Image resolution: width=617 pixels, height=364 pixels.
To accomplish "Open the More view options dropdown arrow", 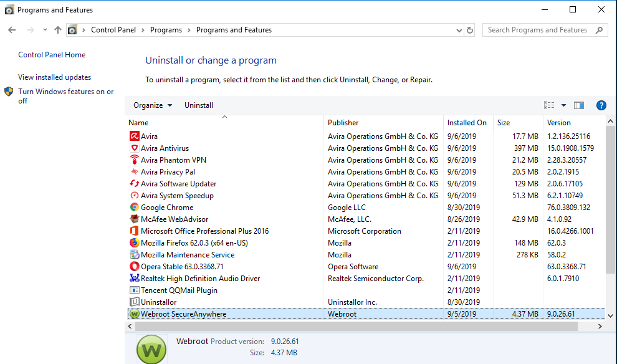I will pos(563,105).
